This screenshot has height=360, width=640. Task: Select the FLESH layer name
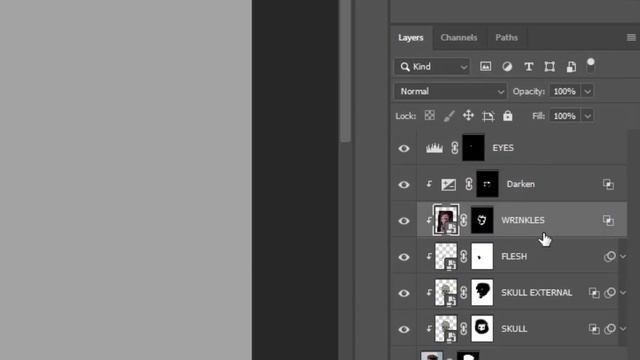514,256
